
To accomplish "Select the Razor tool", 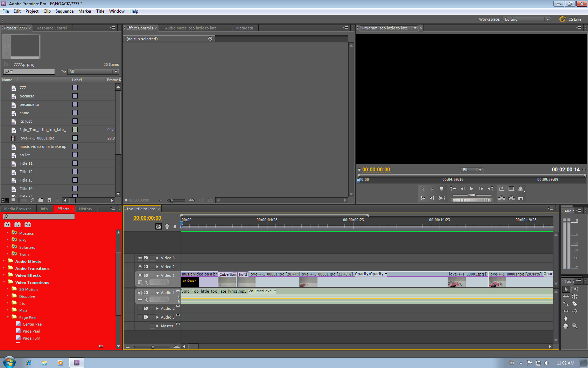I will coord(575,304).
